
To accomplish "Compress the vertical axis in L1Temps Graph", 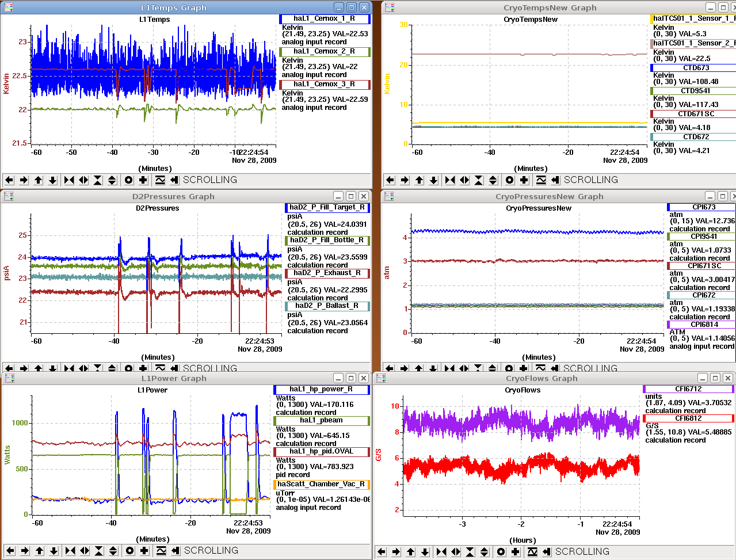I will (x=98, y=180).
